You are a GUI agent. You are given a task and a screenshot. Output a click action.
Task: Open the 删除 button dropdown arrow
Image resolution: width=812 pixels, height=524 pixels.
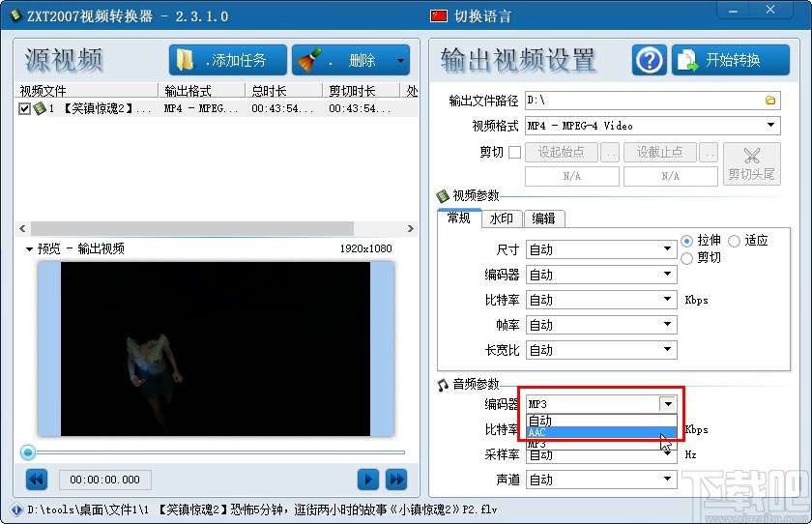click(401, 61)
